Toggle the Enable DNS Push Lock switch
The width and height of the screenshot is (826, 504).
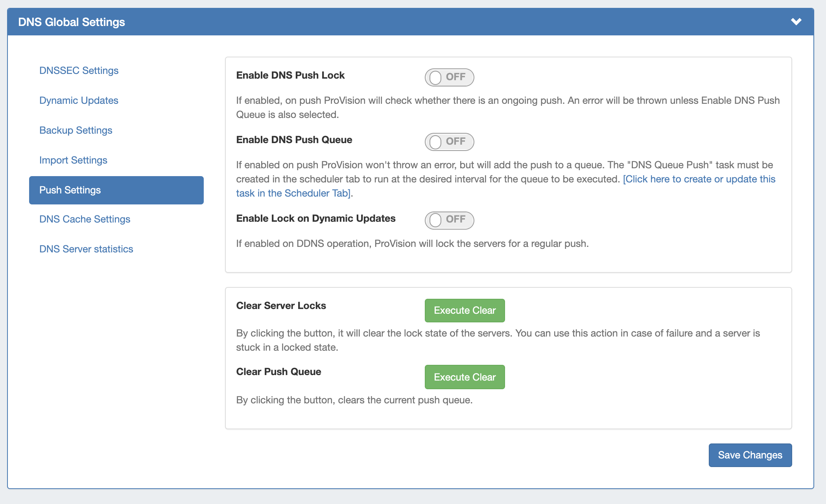coord(449,77)
